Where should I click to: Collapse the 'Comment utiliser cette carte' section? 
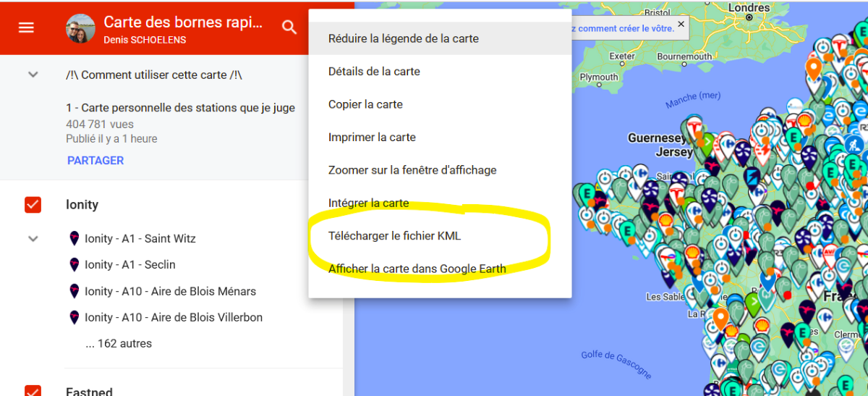[33, 75]
